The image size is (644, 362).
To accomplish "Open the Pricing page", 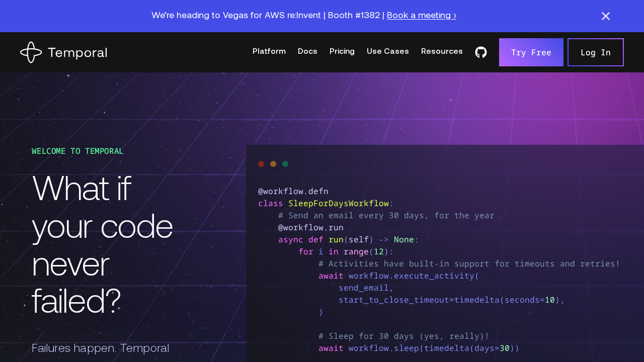I will coord(342,51).
